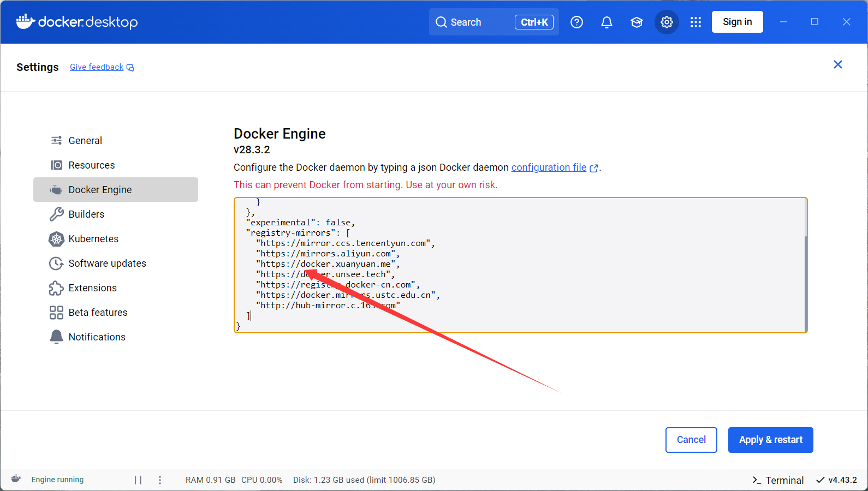Click the version checkmark icon
Viewport: 868px width, 491px height.
coord(820,480)
